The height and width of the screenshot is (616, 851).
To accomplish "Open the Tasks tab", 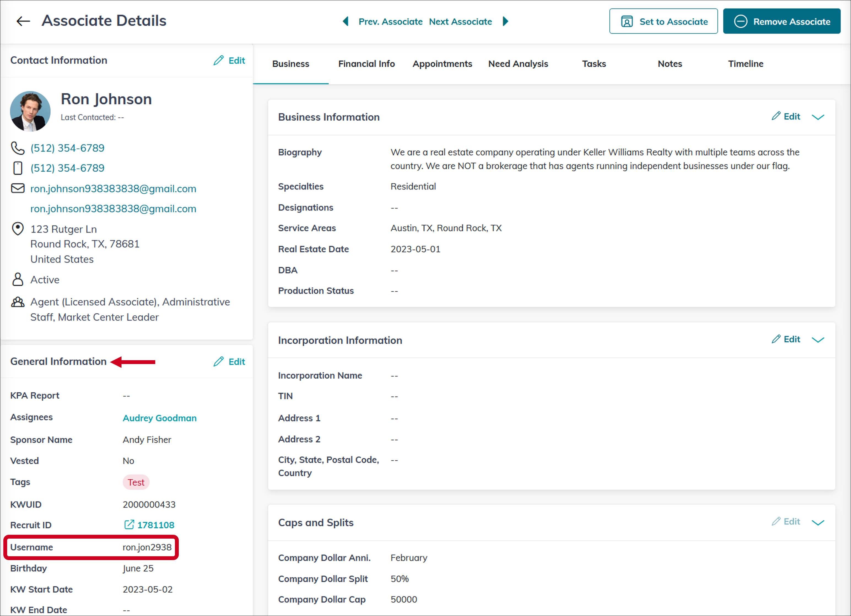I will [594, 64].
